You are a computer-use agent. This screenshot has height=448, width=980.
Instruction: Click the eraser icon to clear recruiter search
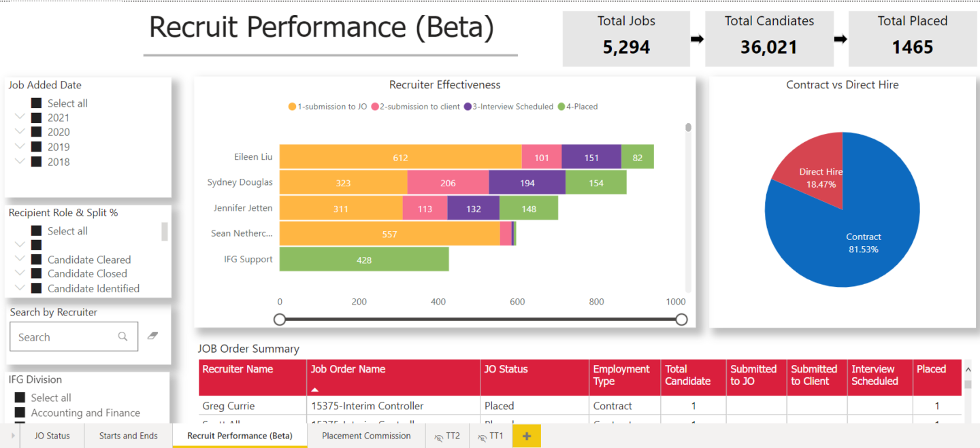coord(151,336)
